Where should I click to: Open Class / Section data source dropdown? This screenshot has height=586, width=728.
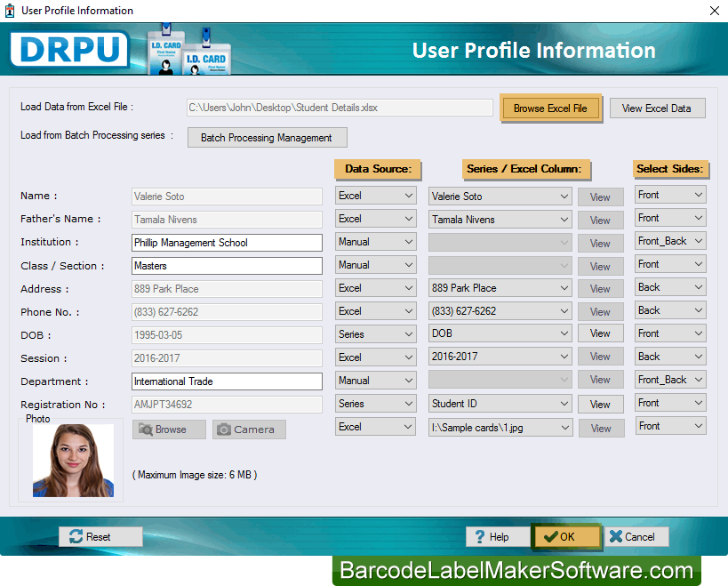click(376, 265)
